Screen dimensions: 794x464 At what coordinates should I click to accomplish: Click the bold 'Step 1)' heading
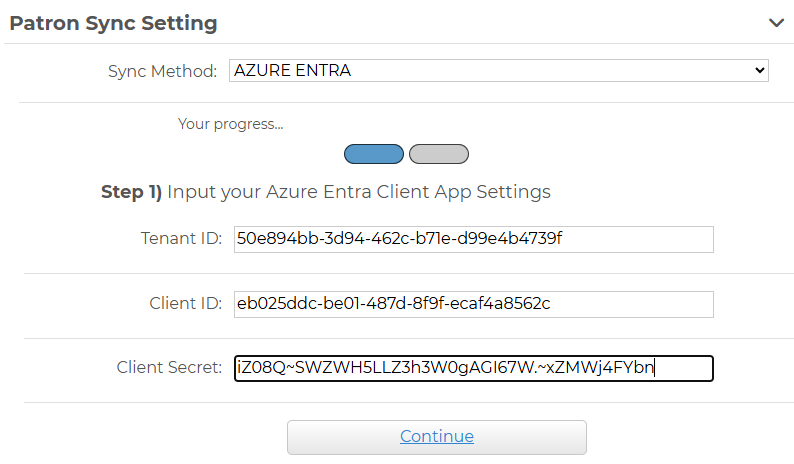coord(131,191)
